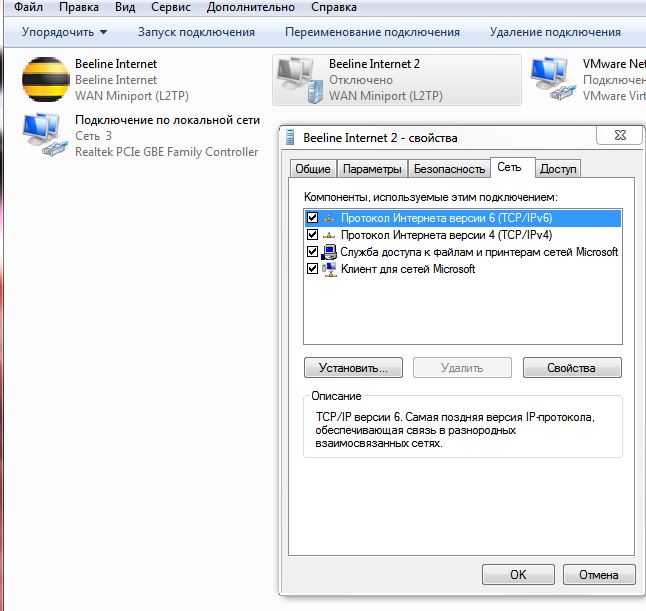The image size is (646, 611).
Task: Select Клиент для сетей Microsoft row
Action: 463,269
